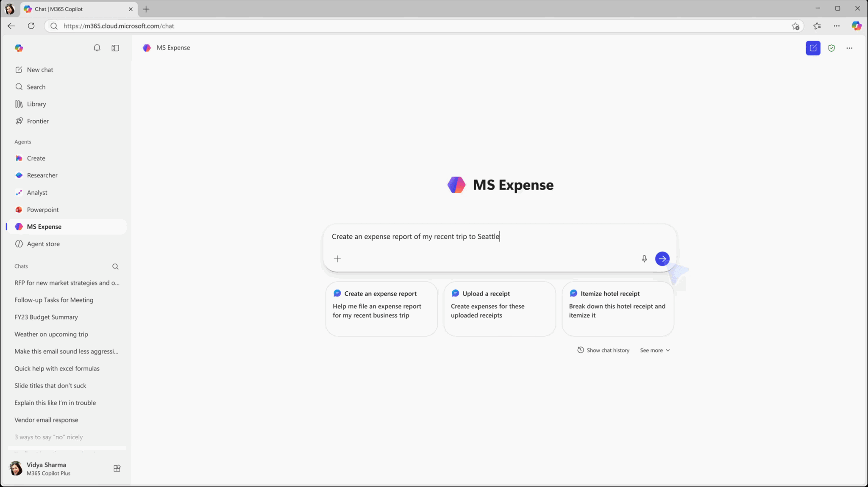The height and width of the screenshot is (487, 868).
Task: Toggle the sidebar collapse panel icon
Action: pos(115,48)
